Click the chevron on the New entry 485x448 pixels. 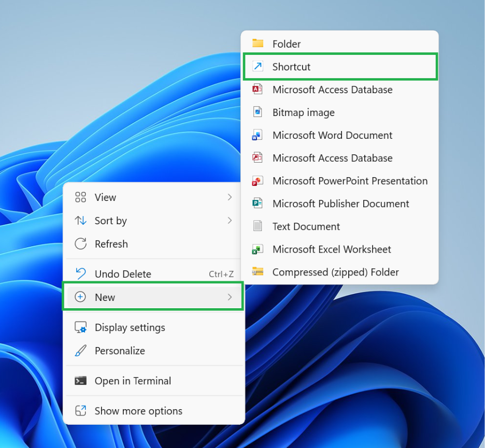point(230,297)
